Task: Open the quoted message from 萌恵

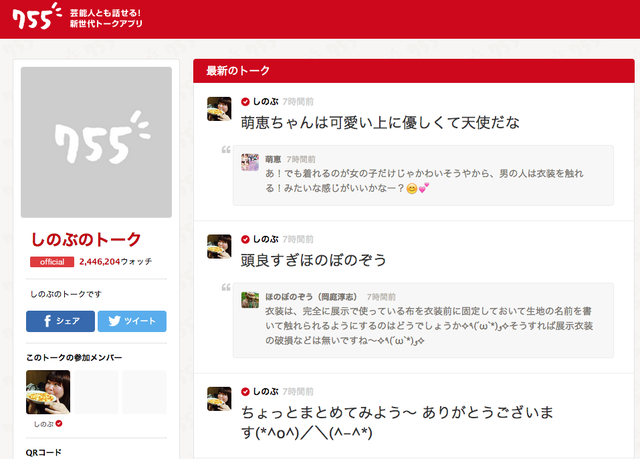Action: 423,175
